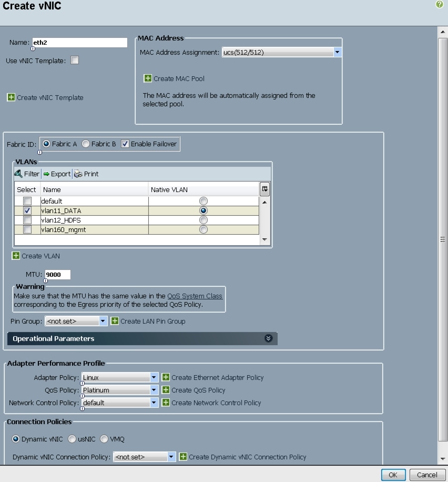Click the Filter magnifier icon in VLANs toolbar
The width and height of the screenshot is (448, 482).
point(18,174)
